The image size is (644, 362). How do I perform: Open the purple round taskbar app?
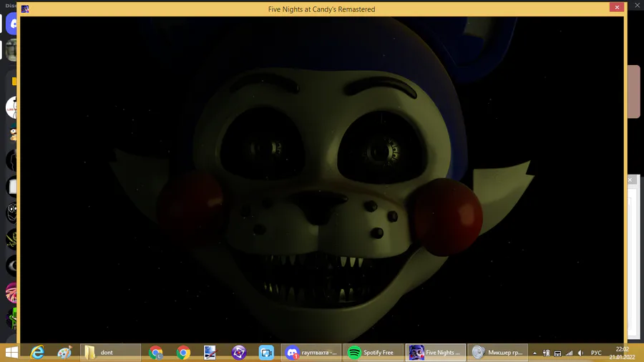[x=238, y=353]
